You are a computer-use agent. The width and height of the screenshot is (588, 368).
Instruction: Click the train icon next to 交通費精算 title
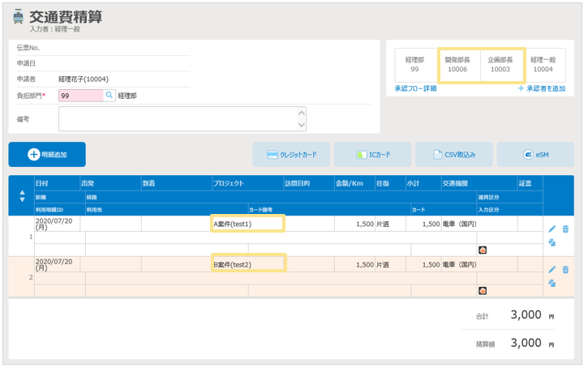(x=19, y=17)
